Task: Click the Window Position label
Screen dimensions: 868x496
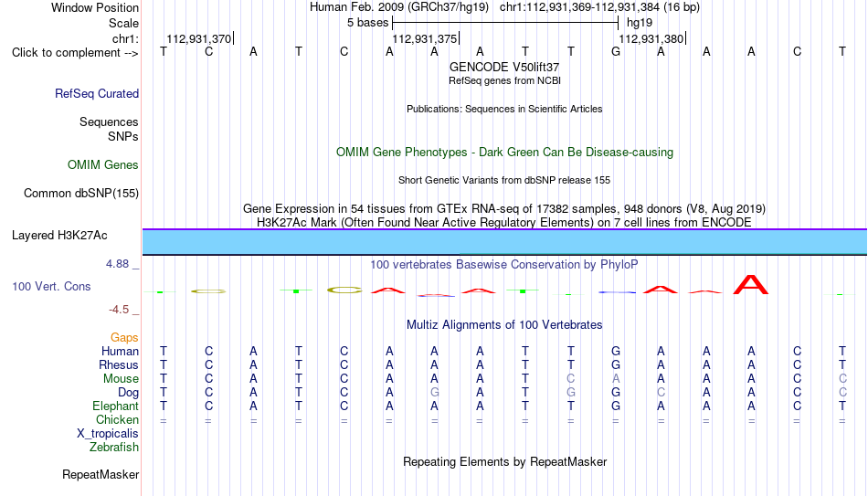Action: click(95, 7)
